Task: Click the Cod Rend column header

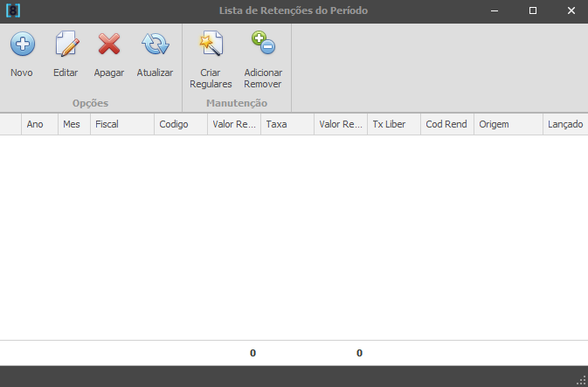Action: 446,125
